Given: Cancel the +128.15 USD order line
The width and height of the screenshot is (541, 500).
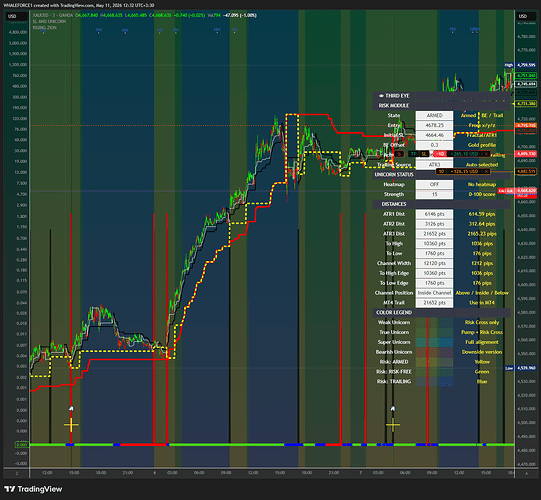Looking at the screenshot, I should [486, 171].
